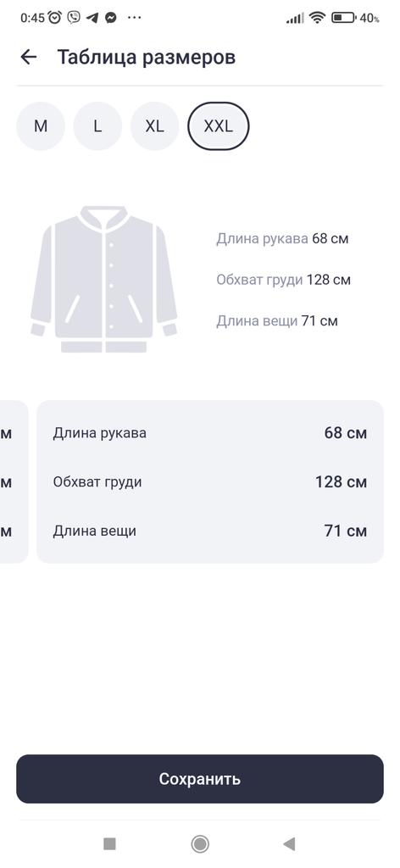This screenshot has height=868, width=400.
Task: Tap Длина вещи 71 см beside jacket
Action: pos(276,321)
